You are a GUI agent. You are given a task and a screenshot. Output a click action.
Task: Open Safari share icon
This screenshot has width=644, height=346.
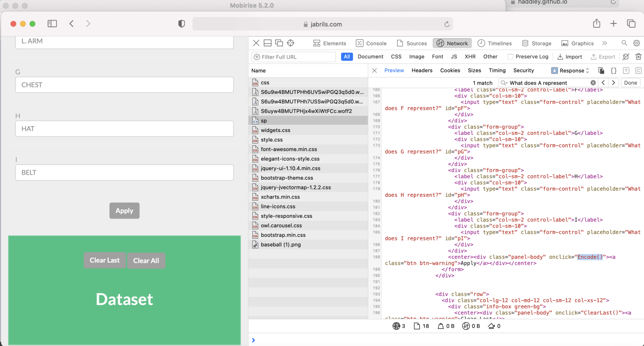(x=597, y=24)
